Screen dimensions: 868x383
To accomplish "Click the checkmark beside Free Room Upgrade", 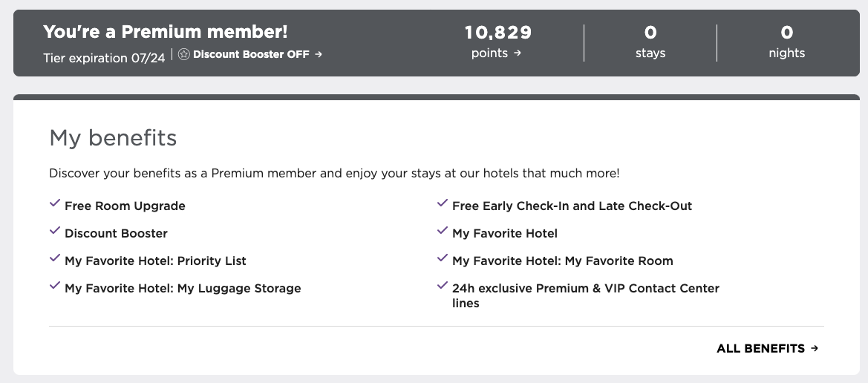I will [55, 203].
